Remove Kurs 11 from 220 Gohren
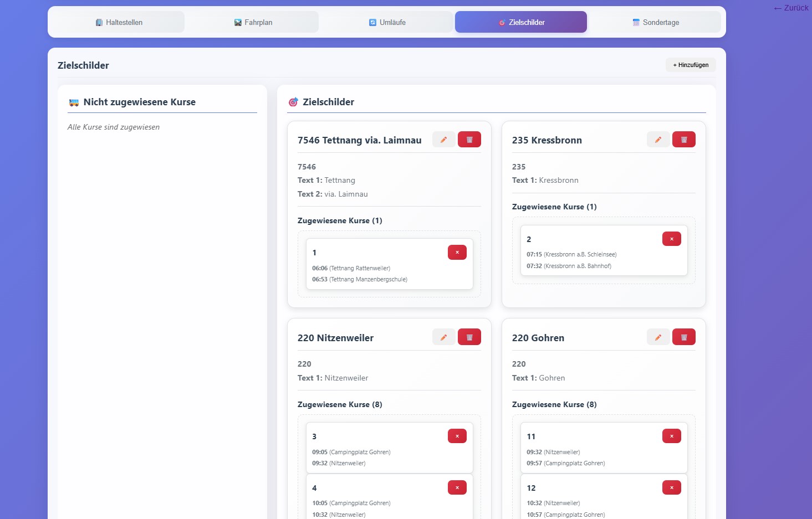812x519 pixels. click(671, 436)
